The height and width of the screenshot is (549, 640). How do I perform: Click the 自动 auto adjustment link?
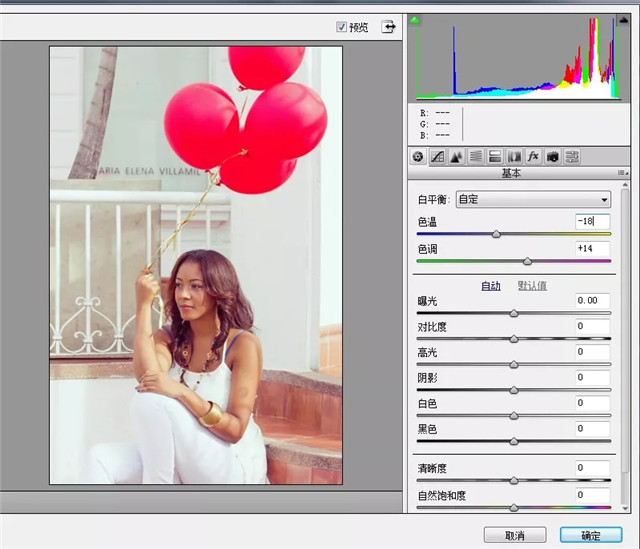(490, 285)
